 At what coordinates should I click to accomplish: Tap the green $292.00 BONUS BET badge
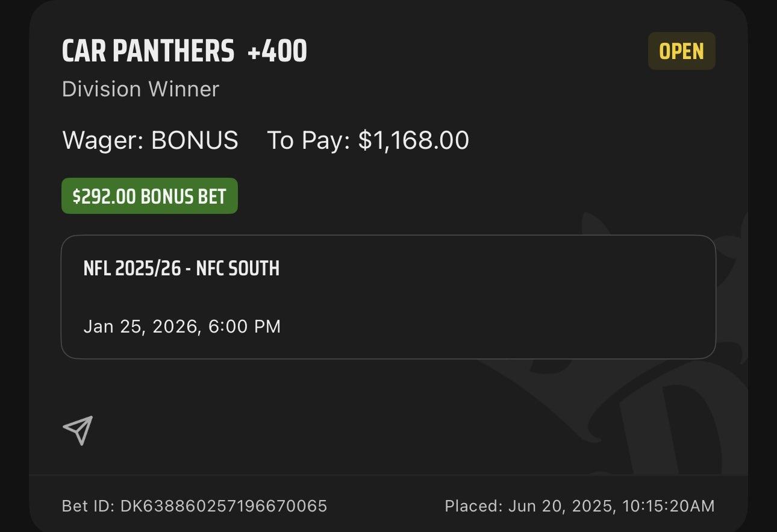149,196
